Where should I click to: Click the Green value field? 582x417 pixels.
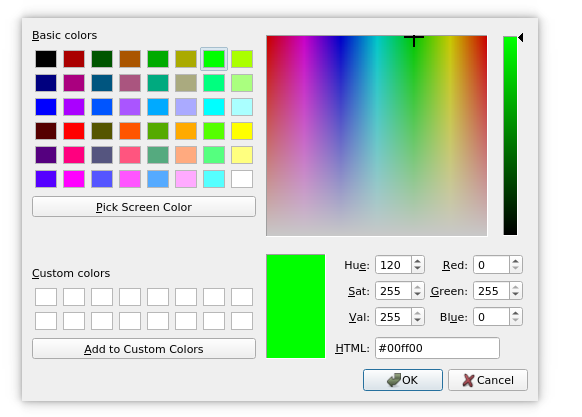(491, 291)
